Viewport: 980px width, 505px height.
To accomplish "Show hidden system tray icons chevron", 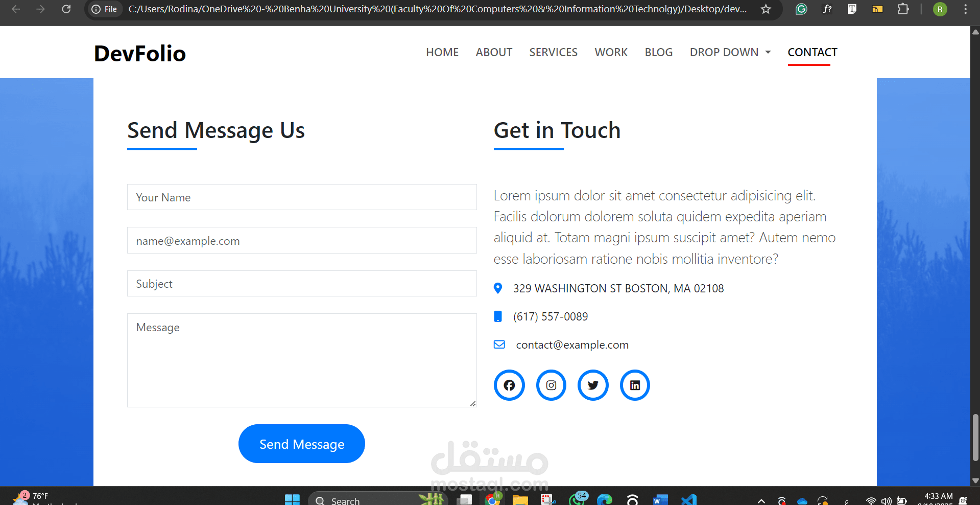I will click(x=761, y=501).
